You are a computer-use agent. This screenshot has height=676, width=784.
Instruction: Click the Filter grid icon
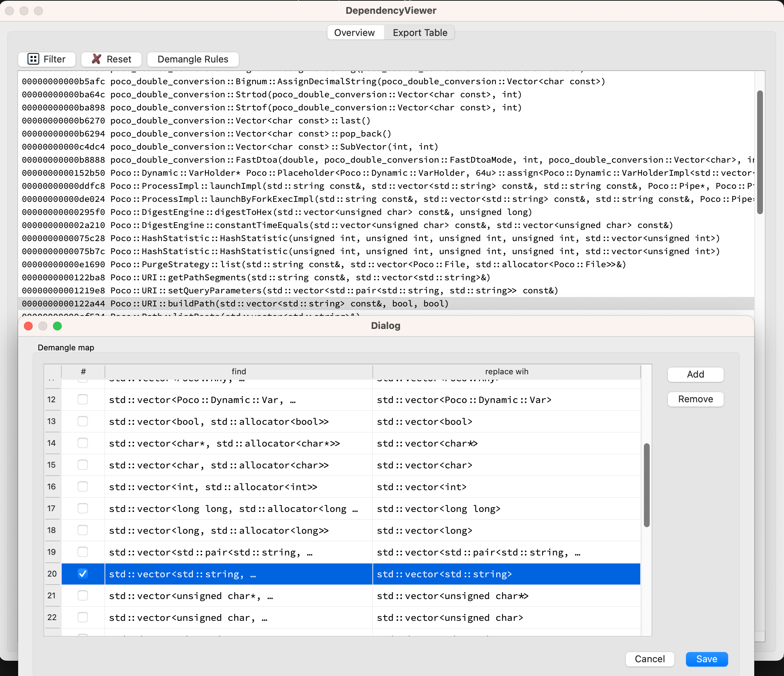click(33, 59)
